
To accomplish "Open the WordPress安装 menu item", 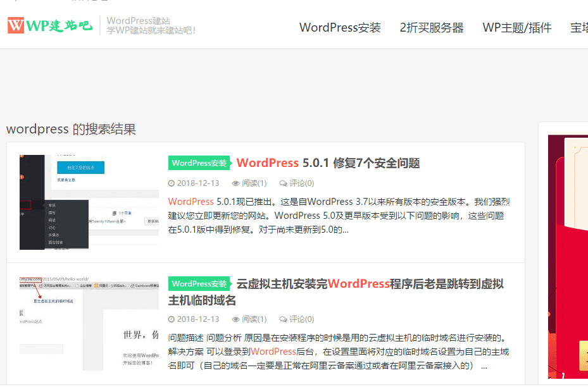I will [x=340, y=28].
